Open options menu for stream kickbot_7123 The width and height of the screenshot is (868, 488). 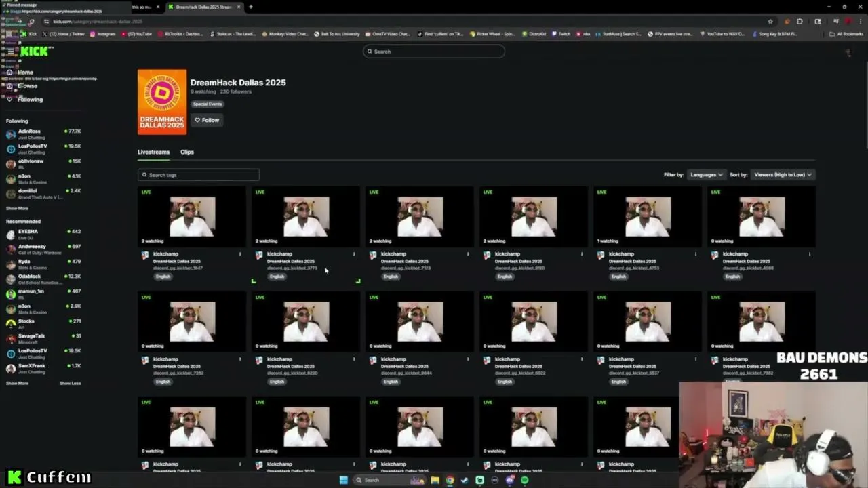[468, 254]
